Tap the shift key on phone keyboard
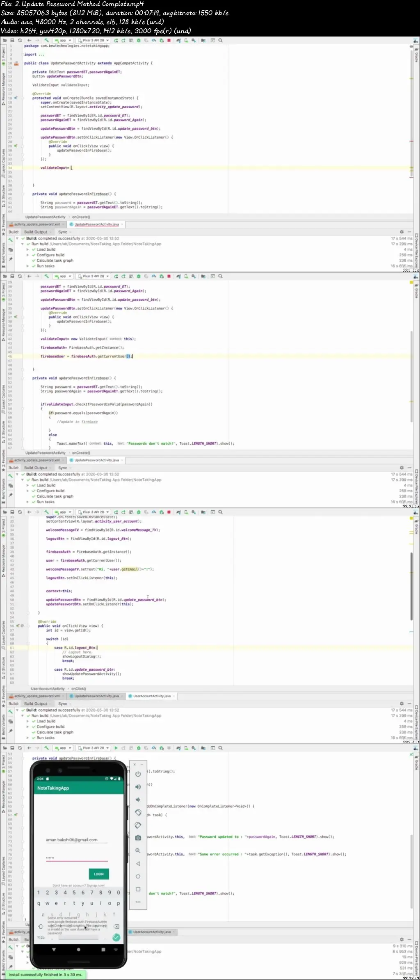Image resolution: width=420 pixels, height=980 pixels. [41, 926]
